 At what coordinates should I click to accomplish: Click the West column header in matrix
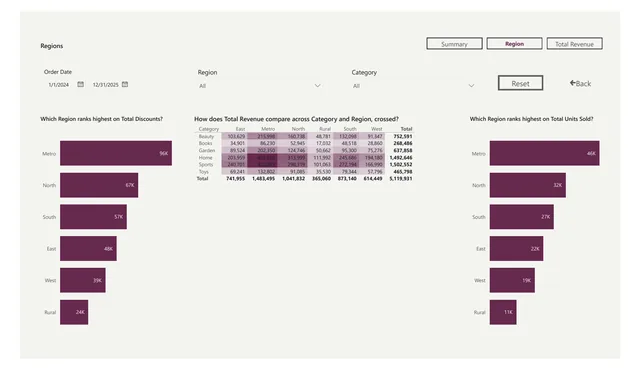coord(377,129)
